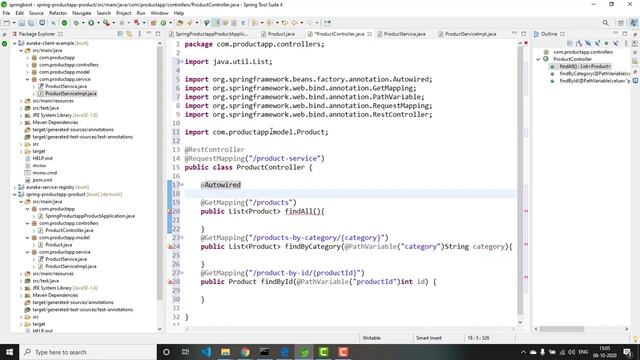Click the editor vertical scrollbar
640x360 pixels.
click(520, 180)
